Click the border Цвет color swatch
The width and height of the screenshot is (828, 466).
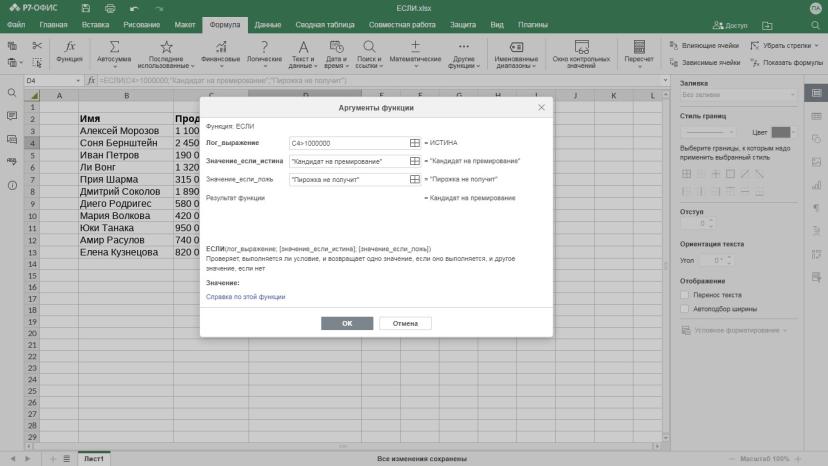(780, 132)
